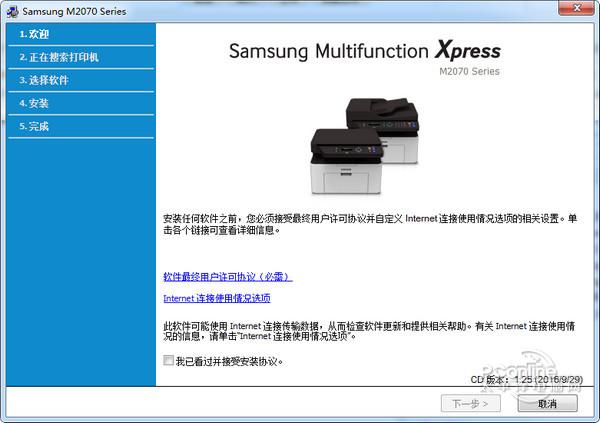This screenshot has width=600, height=423.
Task: Click the Samsung M2070 Series title text
Action: [x=74, y=11]
